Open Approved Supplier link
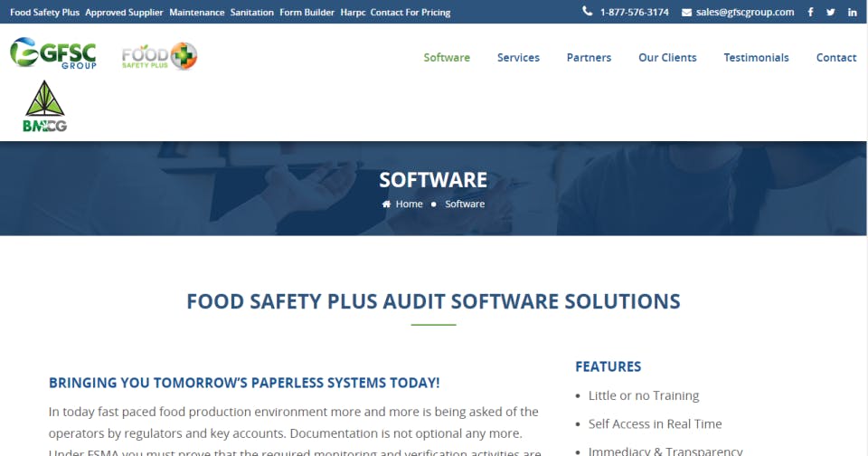Screen dimensions: 868x456 coord(124,12)
